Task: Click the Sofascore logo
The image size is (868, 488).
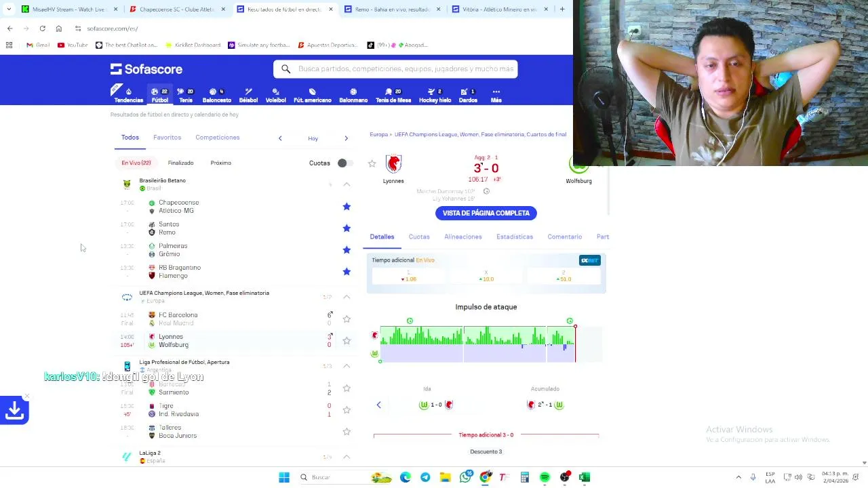Action: [x=146, y=69]
